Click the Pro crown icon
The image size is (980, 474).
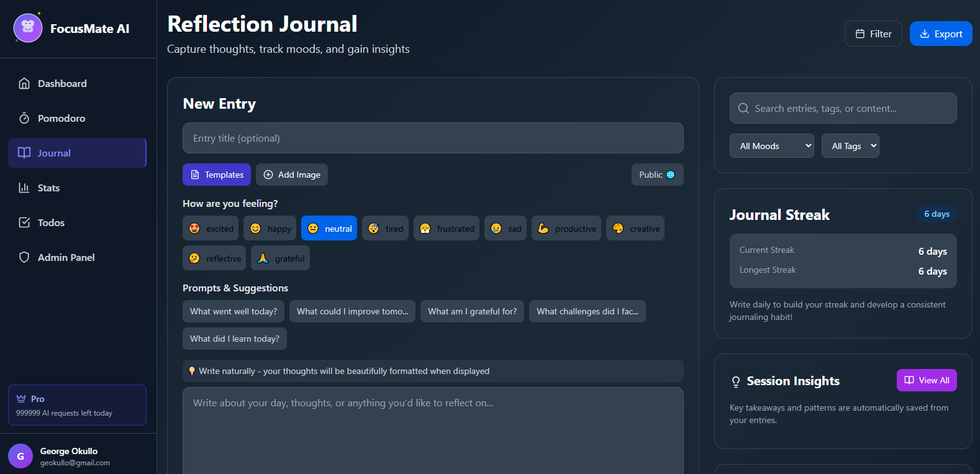coord(21,399)
